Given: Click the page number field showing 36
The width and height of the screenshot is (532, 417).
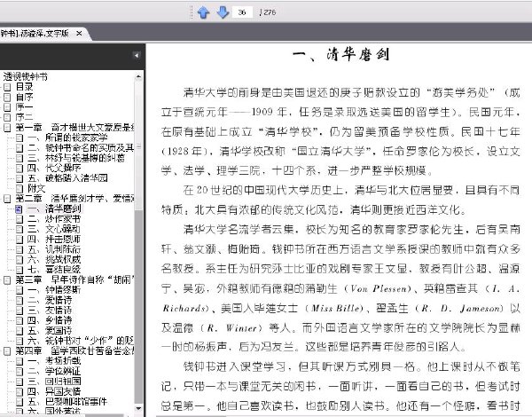Looking at the screenshot, I should click(x=242, y=12).
